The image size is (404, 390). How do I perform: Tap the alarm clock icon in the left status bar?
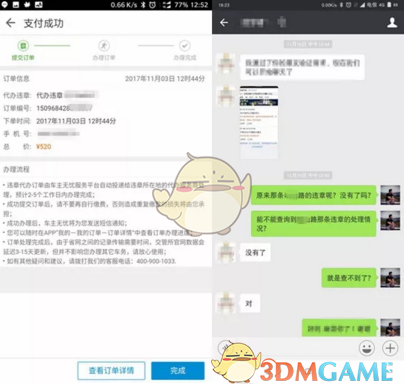153,5
